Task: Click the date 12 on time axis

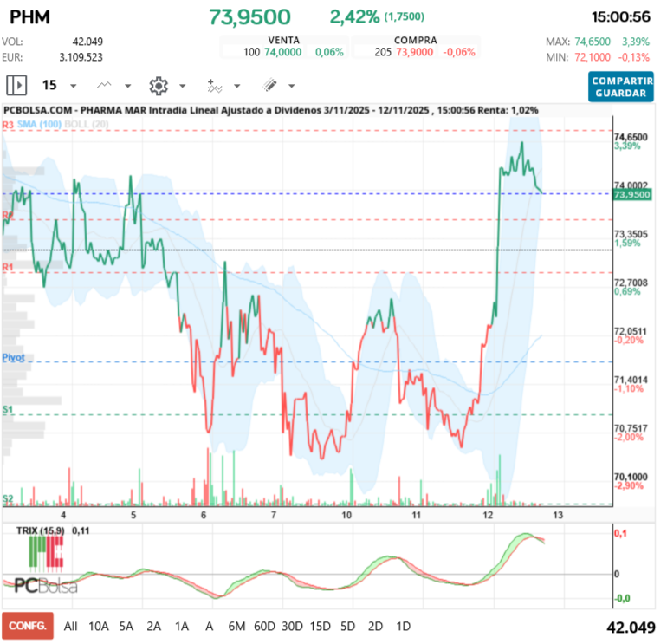Action: point(488,515)
